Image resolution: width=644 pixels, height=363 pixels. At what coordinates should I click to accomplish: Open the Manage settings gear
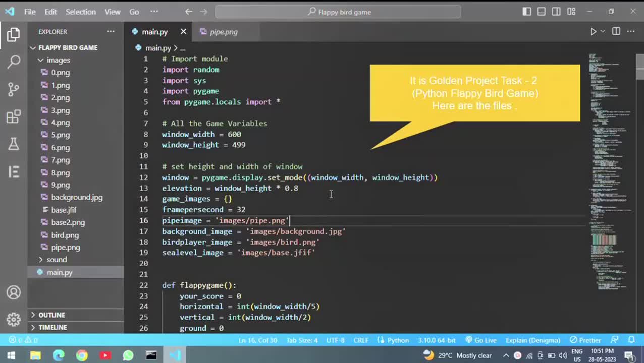click(14, 320)
